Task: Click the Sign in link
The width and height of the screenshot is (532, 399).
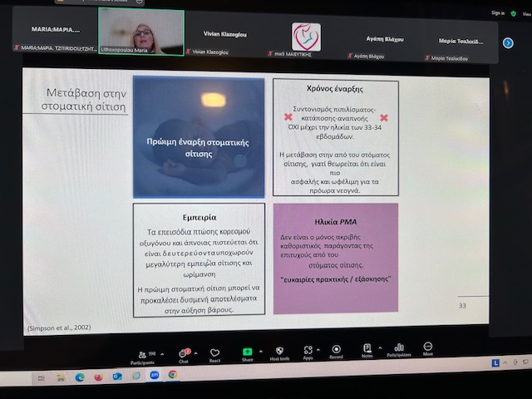Action: 498,13
